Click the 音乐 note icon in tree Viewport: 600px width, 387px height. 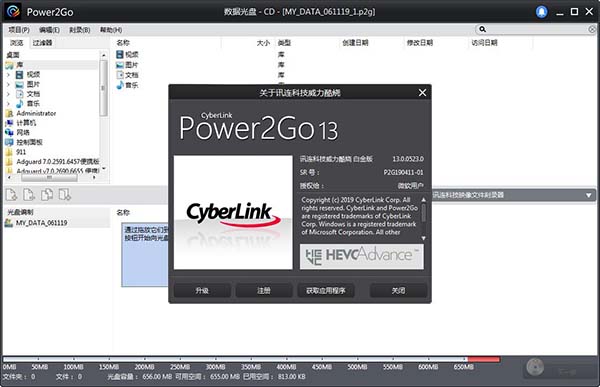(20, 103)
